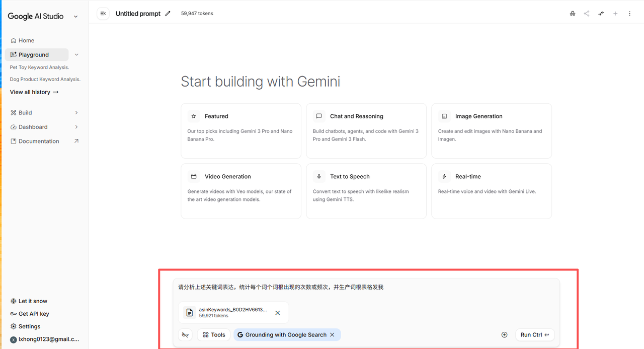This screenshot has width=644, height=349.
Task: Open the Tools button in prompt bar
Action: tap(214, 335)
